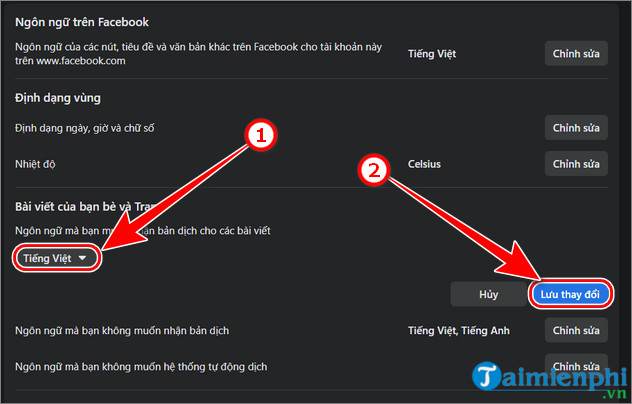This screenshot has width=632, height=404.
Task: Click the Nhiệt độ label
Action: [x=37, y=163]
